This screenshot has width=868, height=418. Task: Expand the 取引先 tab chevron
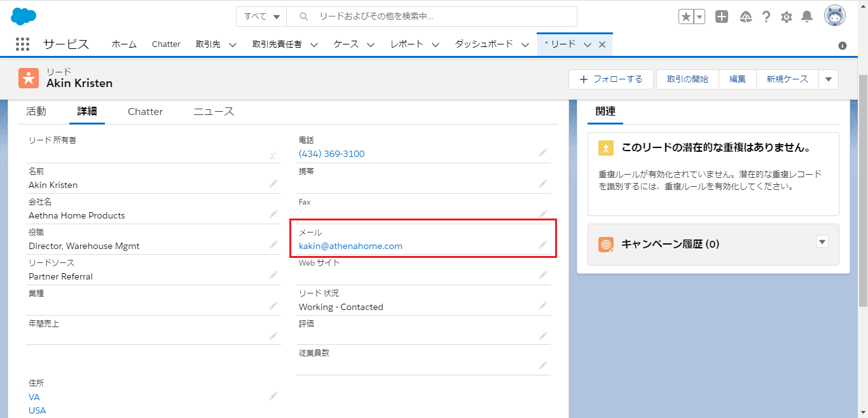(232, 44)
